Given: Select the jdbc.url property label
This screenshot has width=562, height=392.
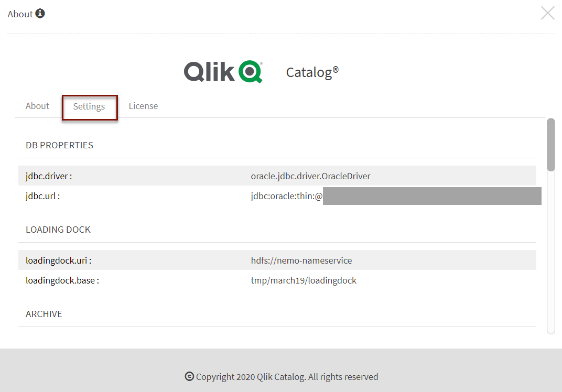Looking at the screenshot, I should click(x=43, y=196).
